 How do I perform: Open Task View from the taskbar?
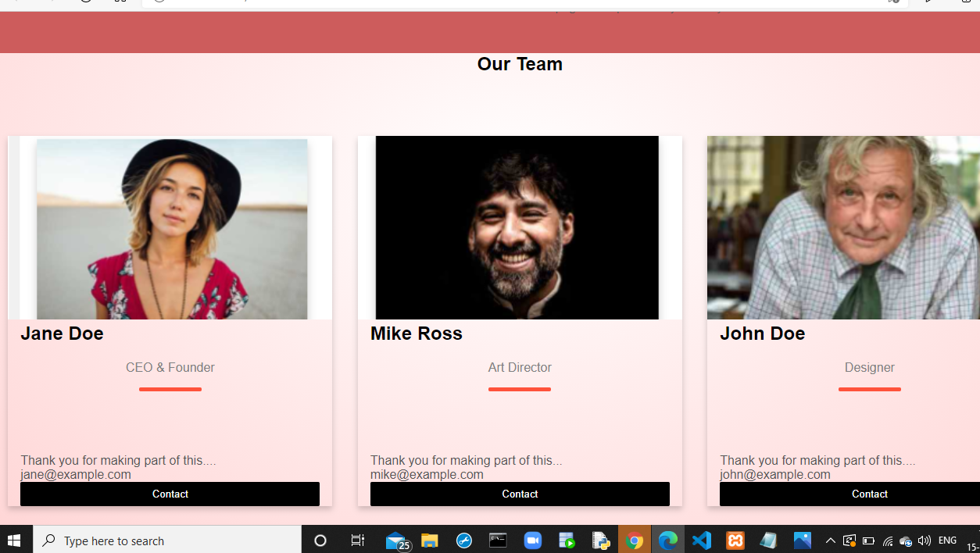tap(357, 540)
